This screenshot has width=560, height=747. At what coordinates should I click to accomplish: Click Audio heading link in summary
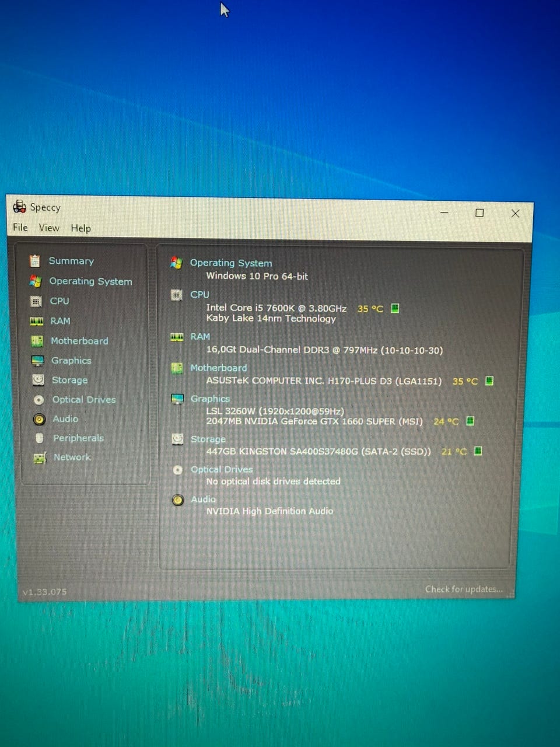click(x=203, y=500)
